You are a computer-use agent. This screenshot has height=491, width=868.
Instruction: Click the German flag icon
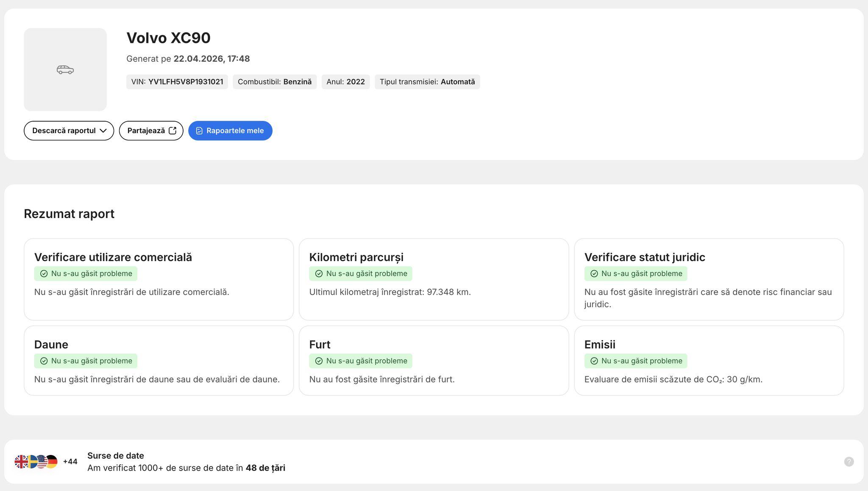coord(53,462)
